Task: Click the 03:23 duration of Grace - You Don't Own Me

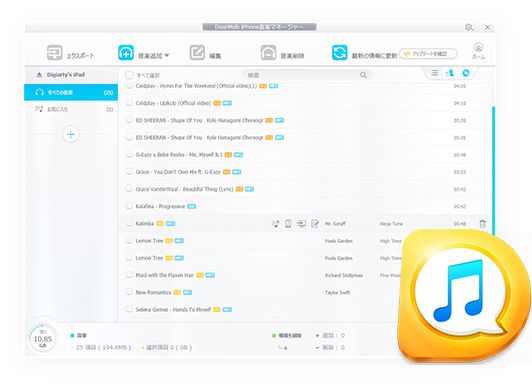Action: pyautogui.click(x=460, y=172)
